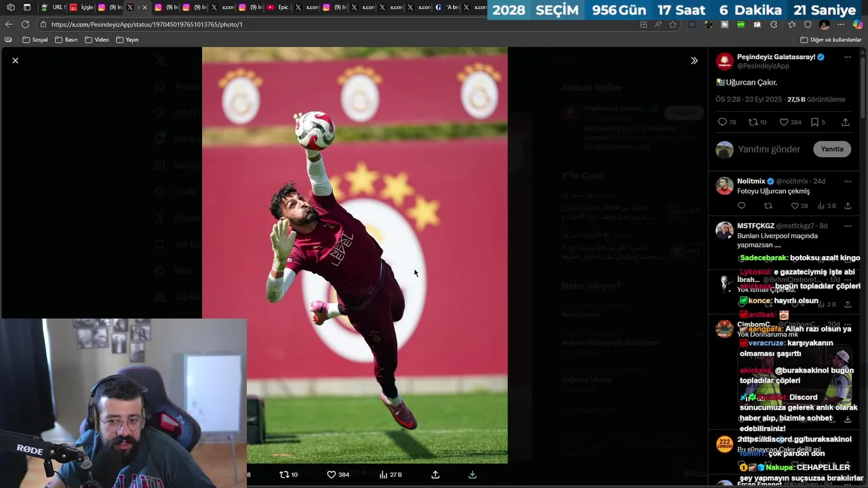This screenshot has height=488, width=868.
Task: Click the MSTFÇKGZ avatar thumbnail
Action: (x=725, y=230)
